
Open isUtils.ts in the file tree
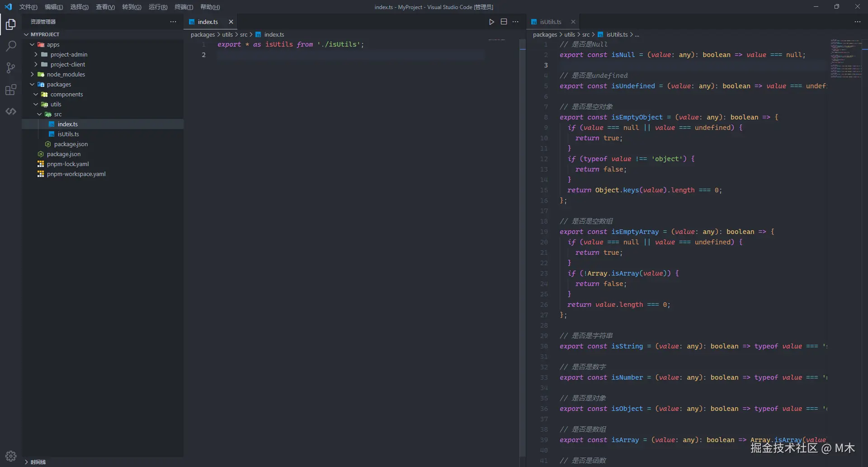pos(68,134)
